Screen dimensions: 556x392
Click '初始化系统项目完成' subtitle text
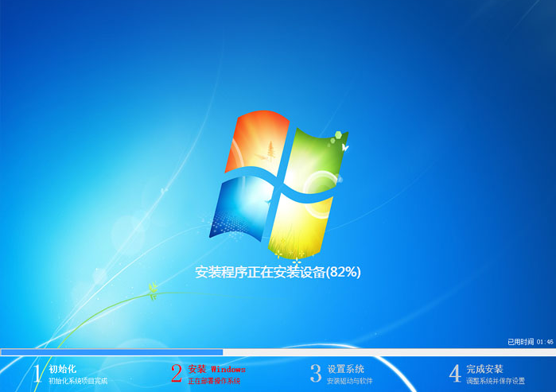point(78,381)
